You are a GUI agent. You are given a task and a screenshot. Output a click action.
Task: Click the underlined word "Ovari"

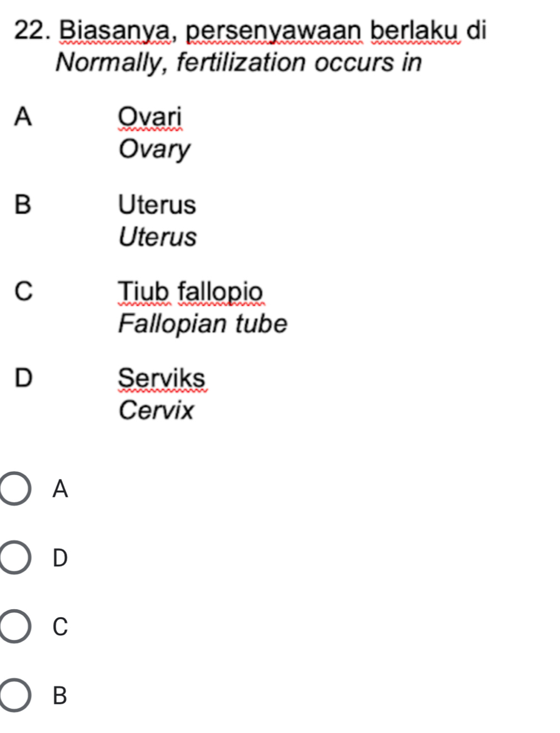[150, 117]
